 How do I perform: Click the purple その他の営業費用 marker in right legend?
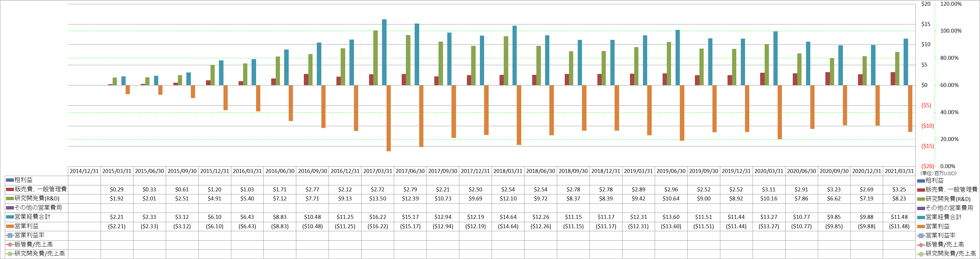[x=921, y=208]
